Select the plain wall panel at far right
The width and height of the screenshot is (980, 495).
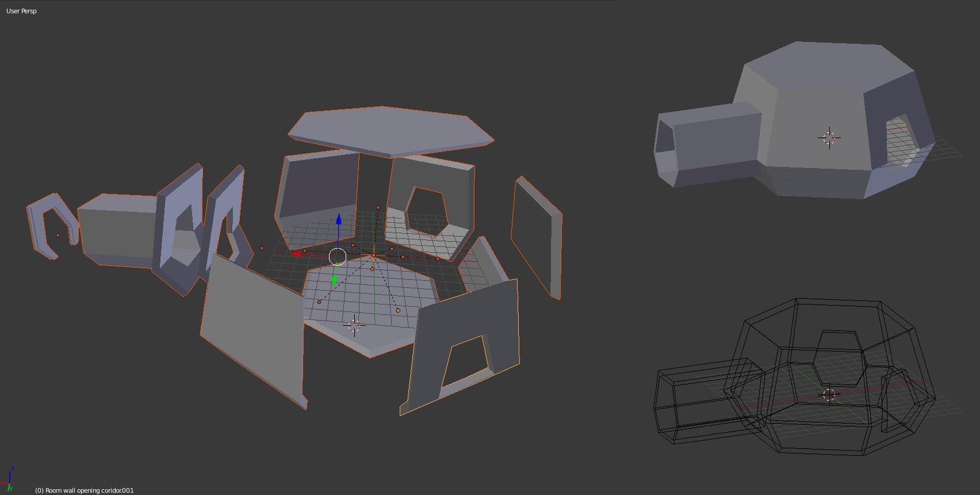[537, 237]
